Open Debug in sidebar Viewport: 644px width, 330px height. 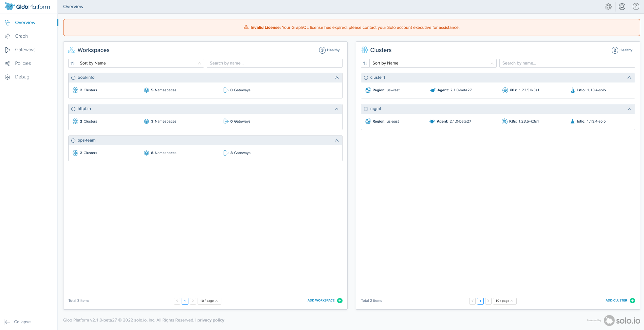(x=22, y=77)
